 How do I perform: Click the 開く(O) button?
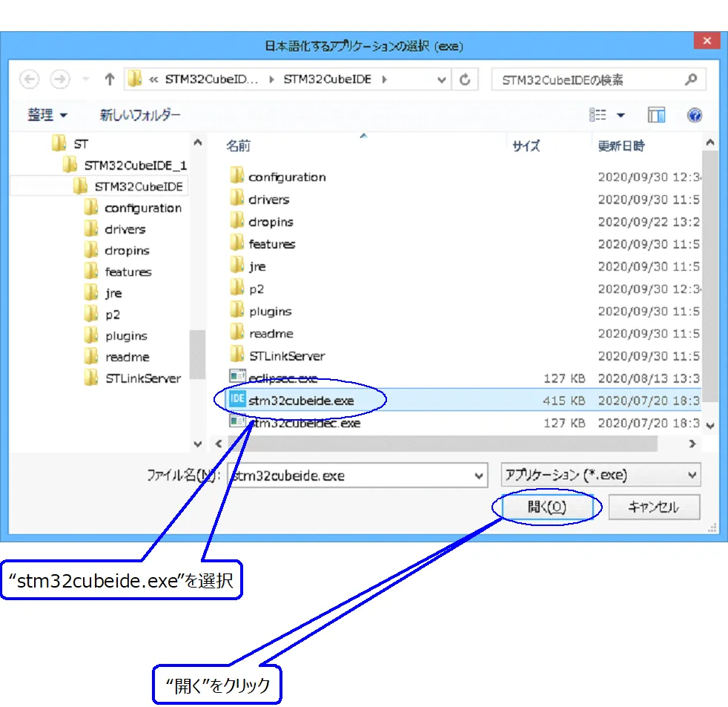click(x=547, y=507)
